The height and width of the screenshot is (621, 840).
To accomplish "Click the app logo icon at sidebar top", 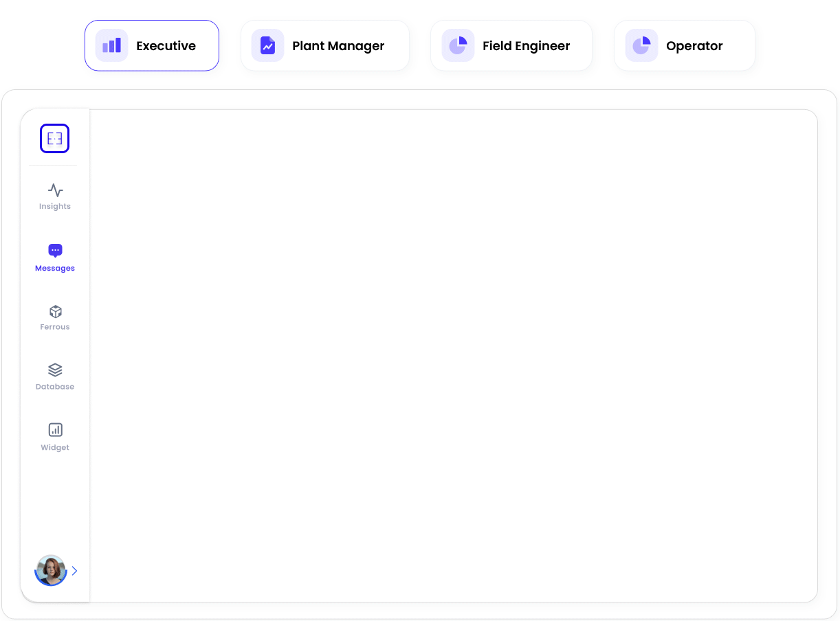I will (54, 138).
